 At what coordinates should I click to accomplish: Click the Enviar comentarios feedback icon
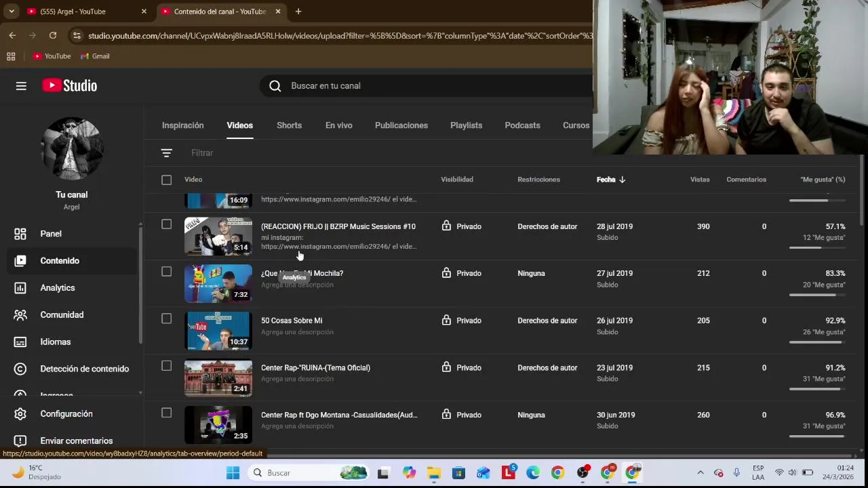(x=20, y=441)
